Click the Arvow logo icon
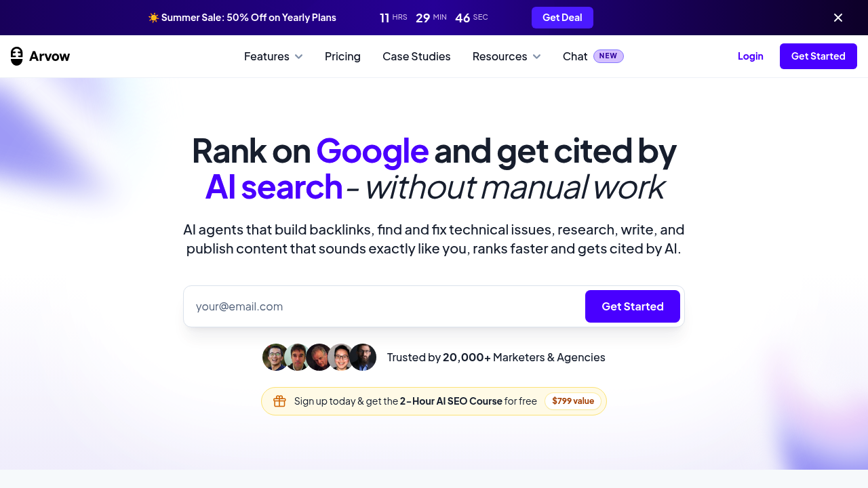Screen dimensions: 868x488 pyautogui.click(x=17, y=56)
